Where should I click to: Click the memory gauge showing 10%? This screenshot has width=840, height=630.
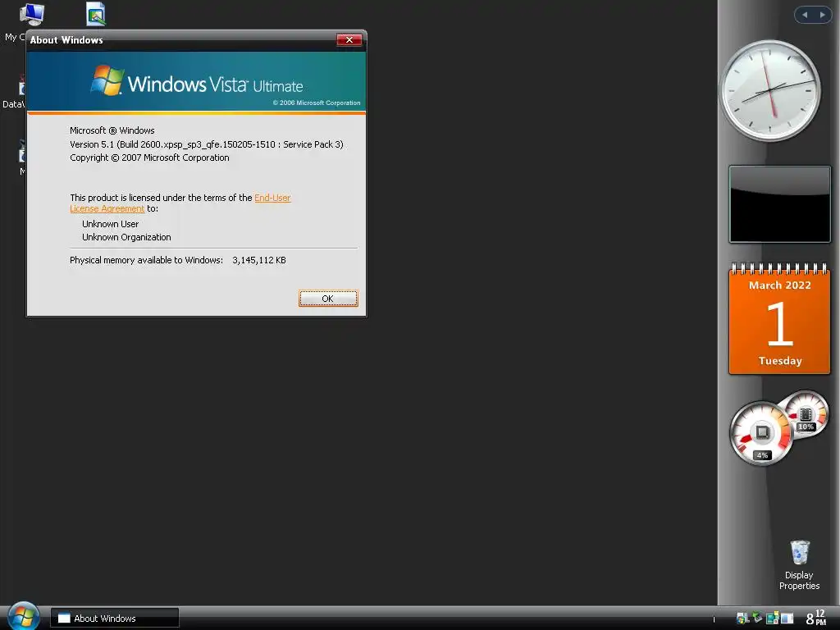[806, 415]
